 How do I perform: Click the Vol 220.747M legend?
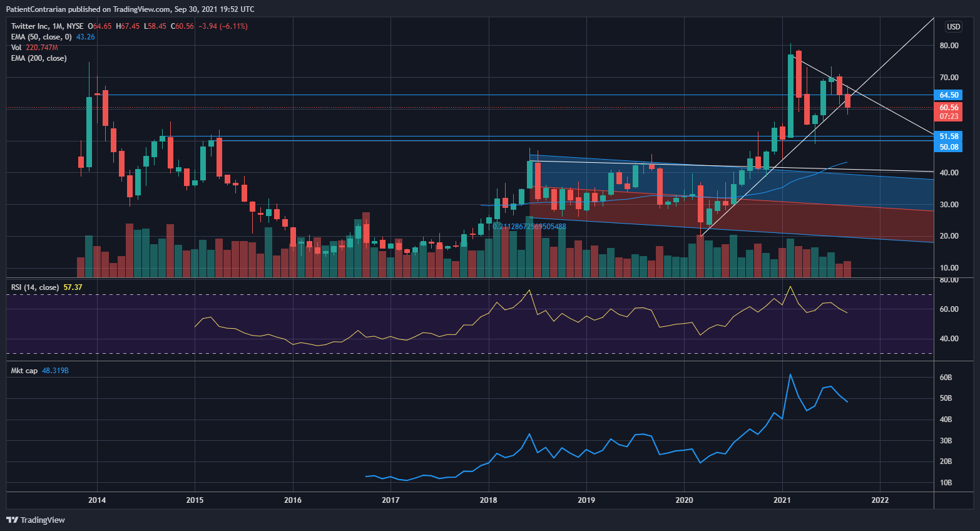point(34,48)
